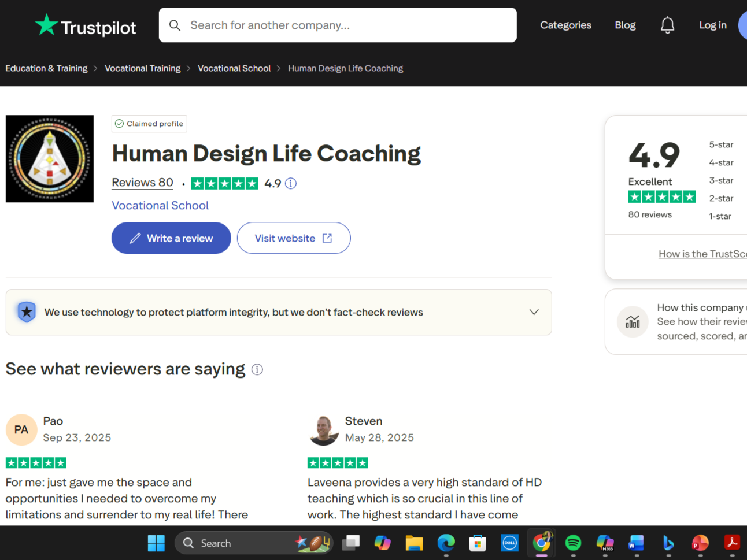Open the reviewers info tooltip icon
The image size is (747, 560).
257,369
